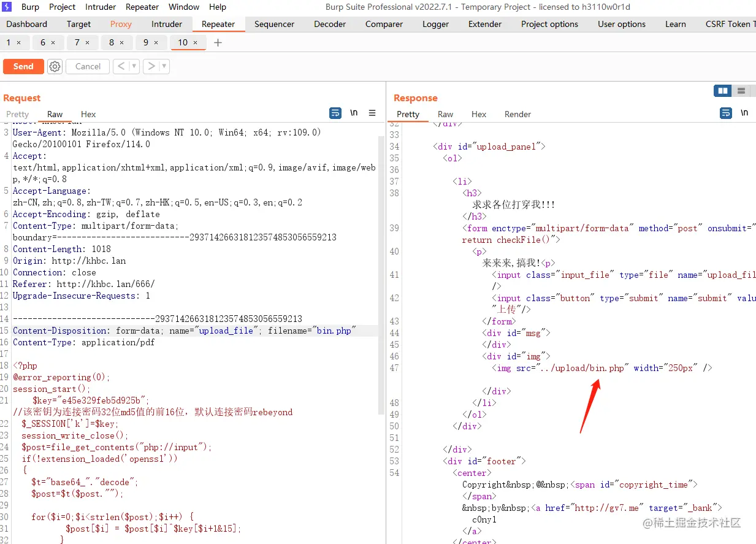Switch to the Logger tab

435,24
